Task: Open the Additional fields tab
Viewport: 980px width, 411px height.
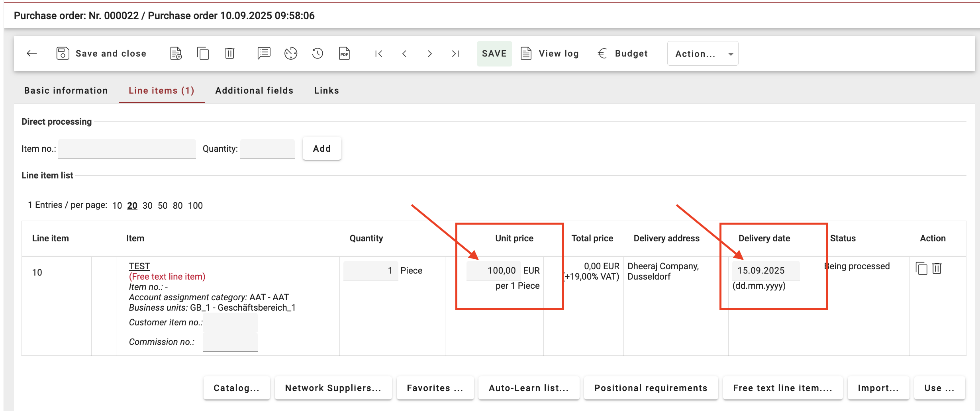Action: (254, 90)
